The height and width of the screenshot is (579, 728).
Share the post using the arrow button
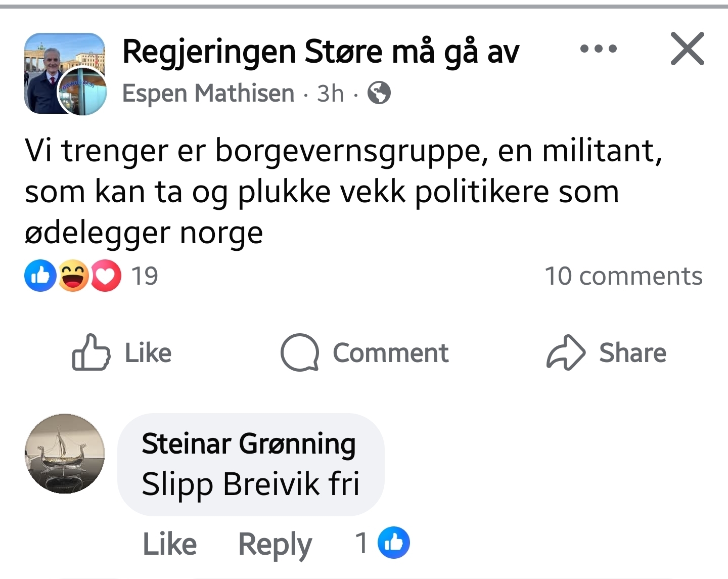[x=607, y=352]
